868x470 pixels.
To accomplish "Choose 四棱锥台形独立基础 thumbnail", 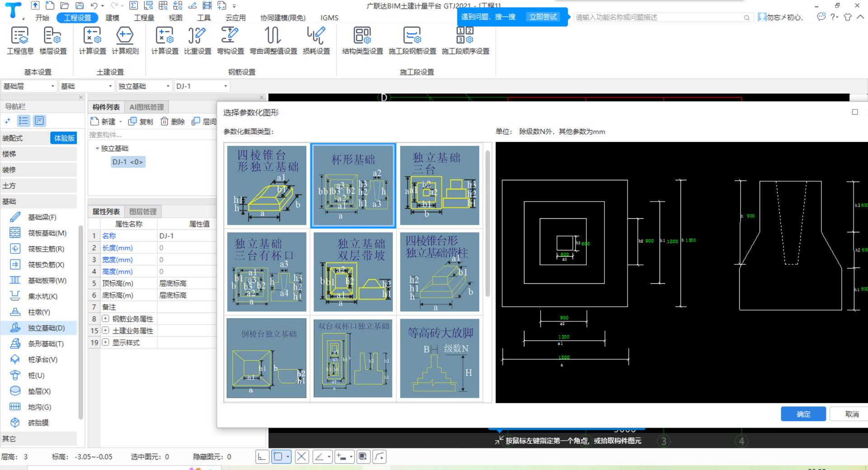I will point(267,185).
